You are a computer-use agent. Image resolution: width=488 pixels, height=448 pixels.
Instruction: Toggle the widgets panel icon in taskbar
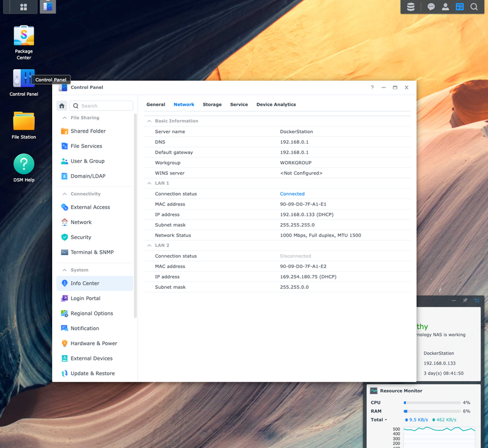point(460,7)
